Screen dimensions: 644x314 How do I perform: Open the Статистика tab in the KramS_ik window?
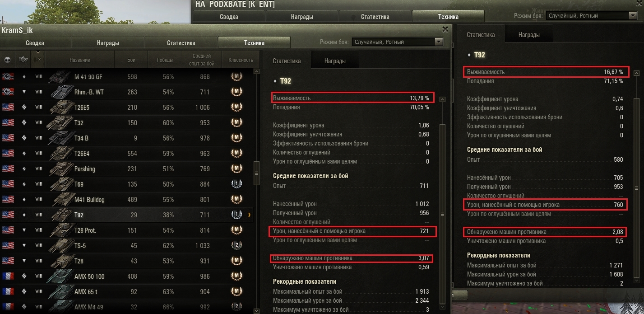[x=181, y=43]
